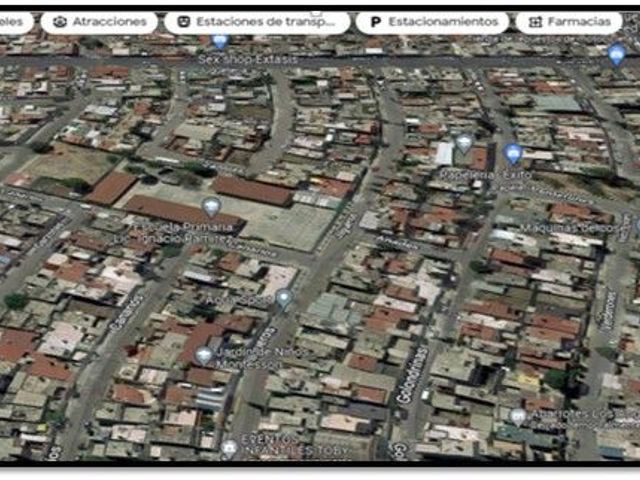This screenshot has width=640, height=480.
Task: Open the Escuela Primaria Lic. Ignacio Ramírez pin
Action: click(x=212, y=206)
